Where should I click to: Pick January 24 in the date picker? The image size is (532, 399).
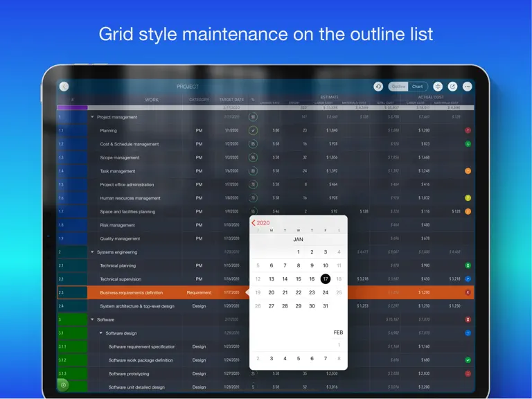click(x=326, y=292)
